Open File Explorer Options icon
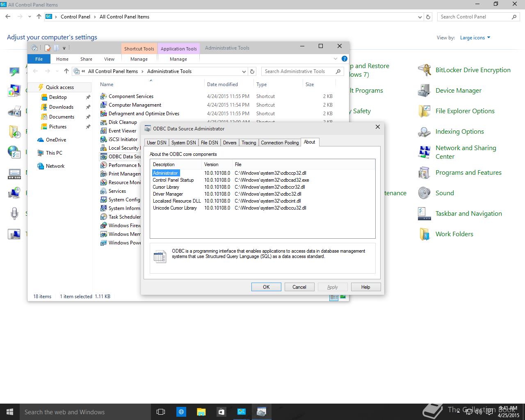The width and height of the screenshot is (525, 420). click(425, 111)
